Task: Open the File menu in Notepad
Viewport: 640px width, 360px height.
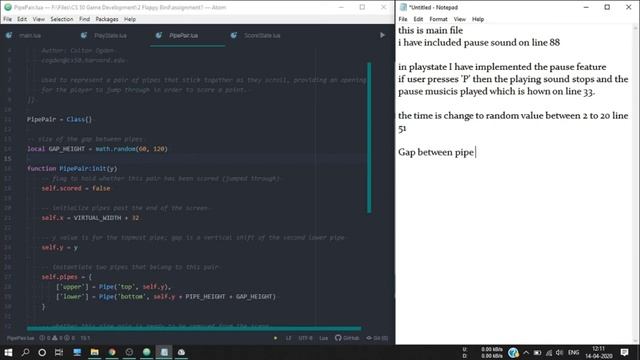Action: (x=403, y=19)
